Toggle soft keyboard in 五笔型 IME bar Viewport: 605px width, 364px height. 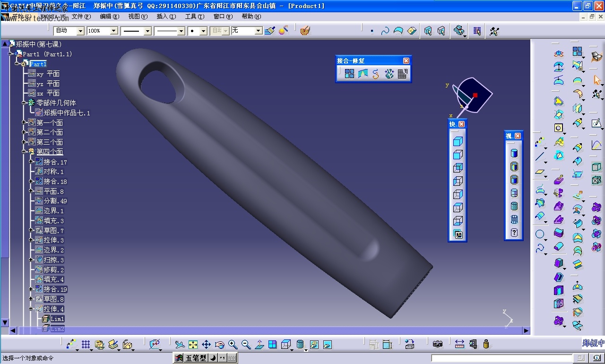click(x=232, y=358)
